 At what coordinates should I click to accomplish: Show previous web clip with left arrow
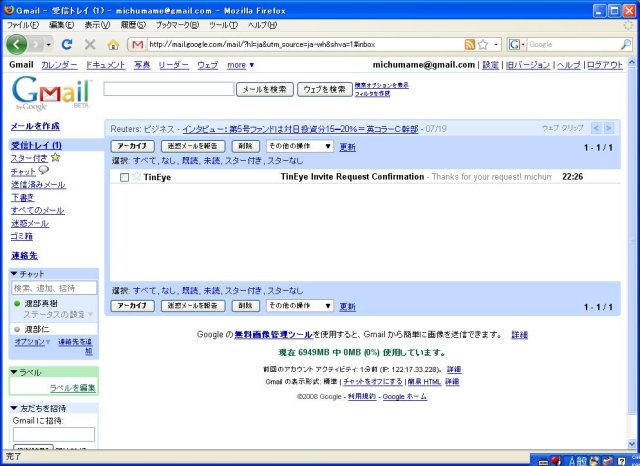click(x=596, y=128)
